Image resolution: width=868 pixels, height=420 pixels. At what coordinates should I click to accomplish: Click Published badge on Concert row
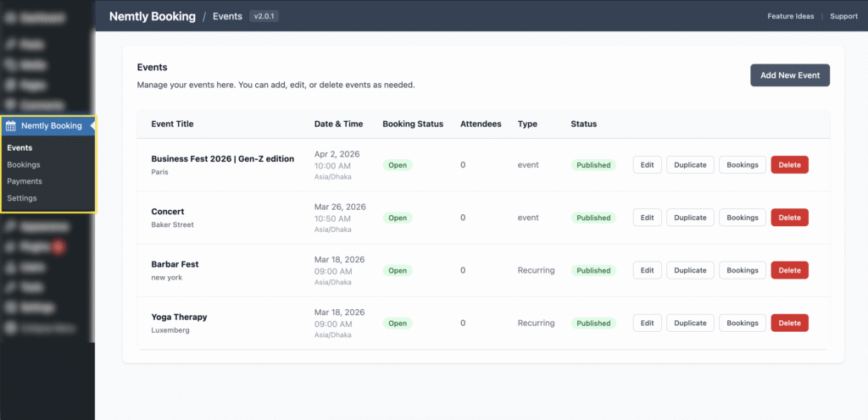[593, 218]
